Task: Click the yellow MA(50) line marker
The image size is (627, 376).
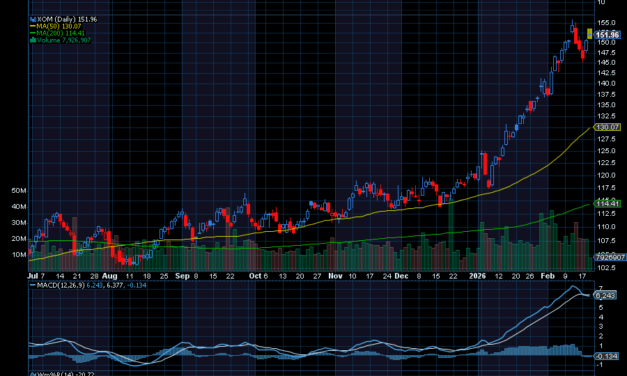Action: click(x=33, y=26)
